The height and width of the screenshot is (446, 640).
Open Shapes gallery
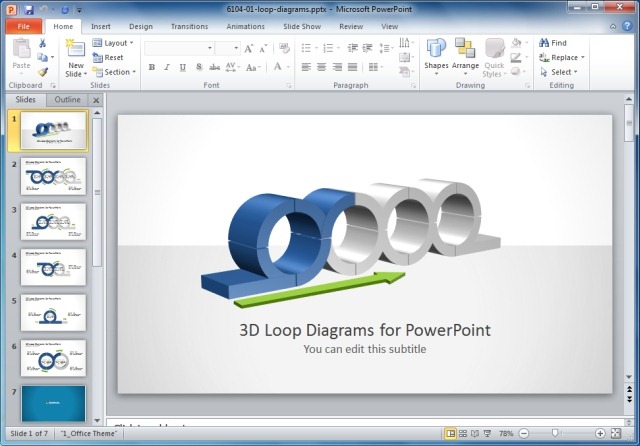coord(436,58)
